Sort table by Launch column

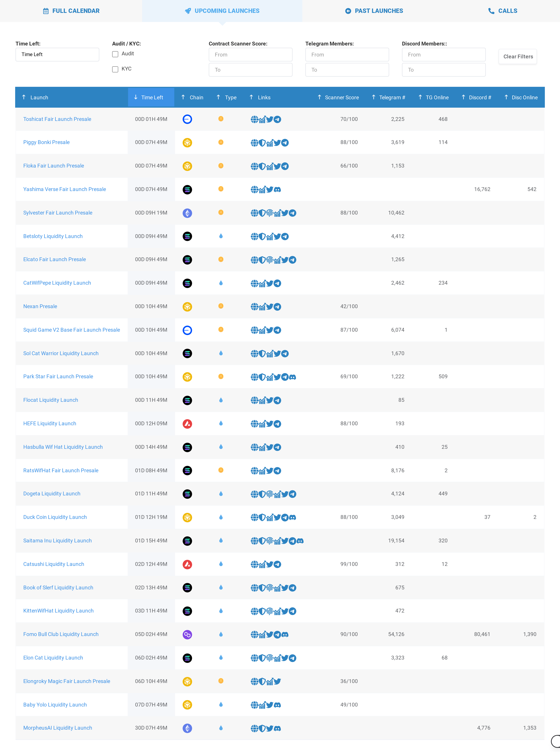tap(35, 98)
